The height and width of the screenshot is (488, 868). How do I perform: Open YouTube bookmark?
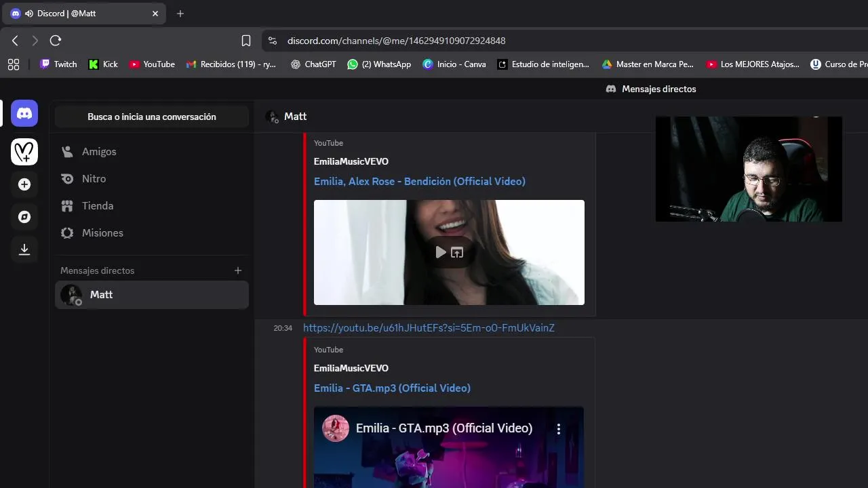[153, 64]
